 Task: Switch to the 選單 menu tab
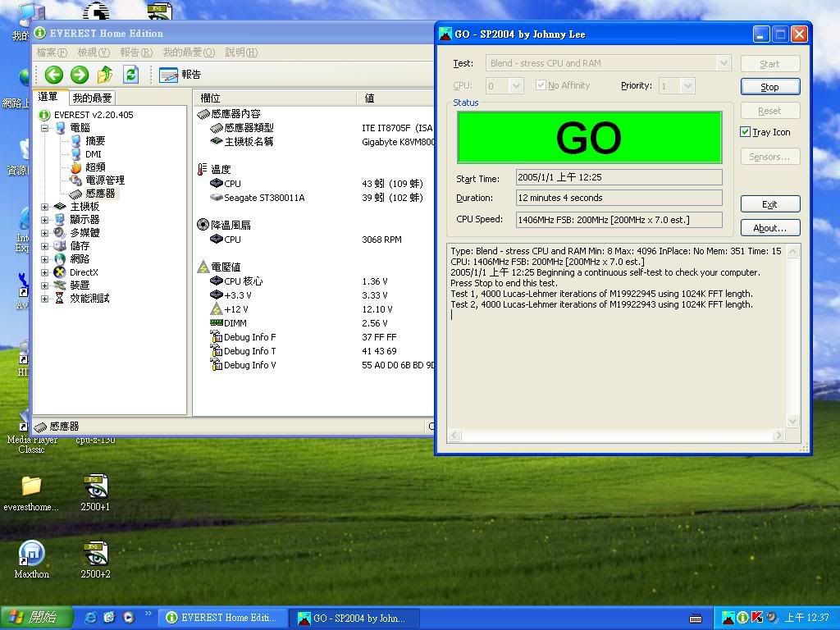coord(48,97)
